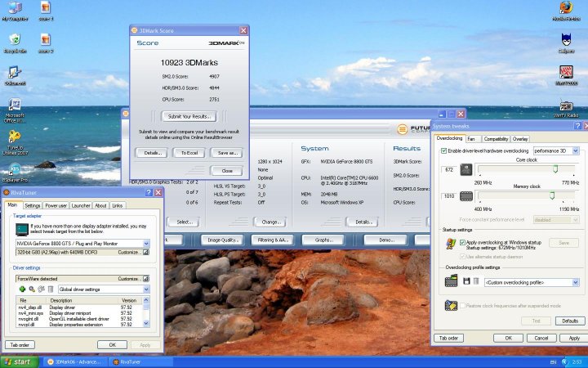Save overclocking profile with floppy disk icon
The width and height of the screenshot is (588, 368).
(x=466, y=280)
